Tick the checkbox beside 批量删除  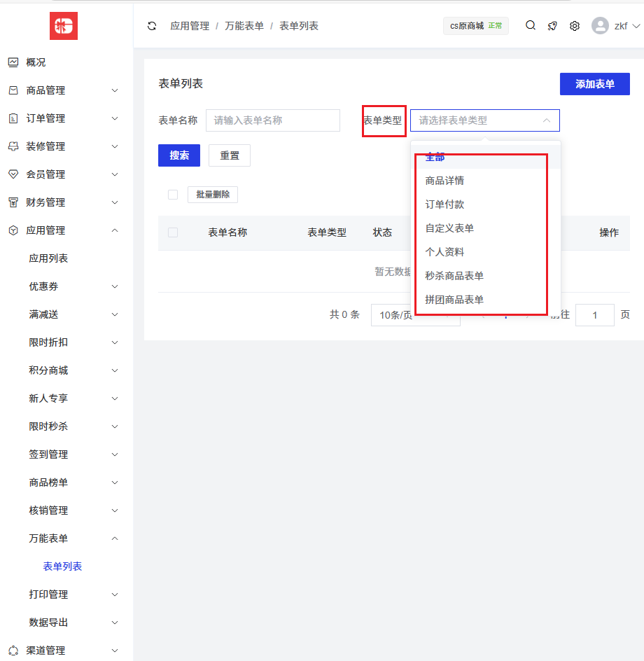click(173, 195)
